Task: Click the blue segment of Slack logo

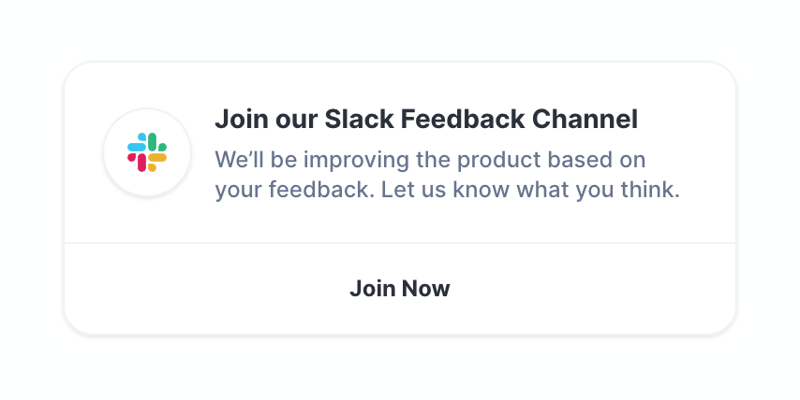Action: [x=137, y=146]
